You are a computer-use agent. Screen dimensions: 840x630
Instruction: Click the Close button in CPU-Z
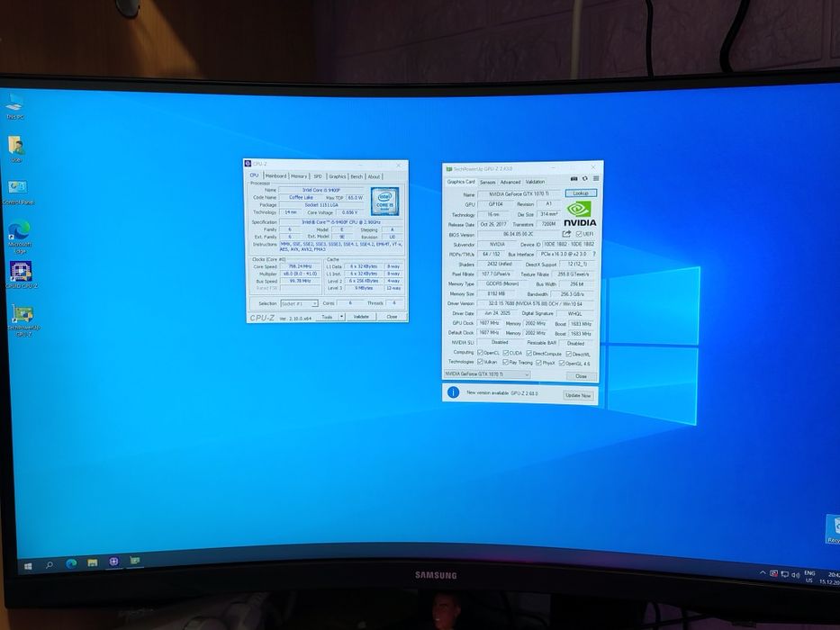pyautogui.click(x=392, y=317)
